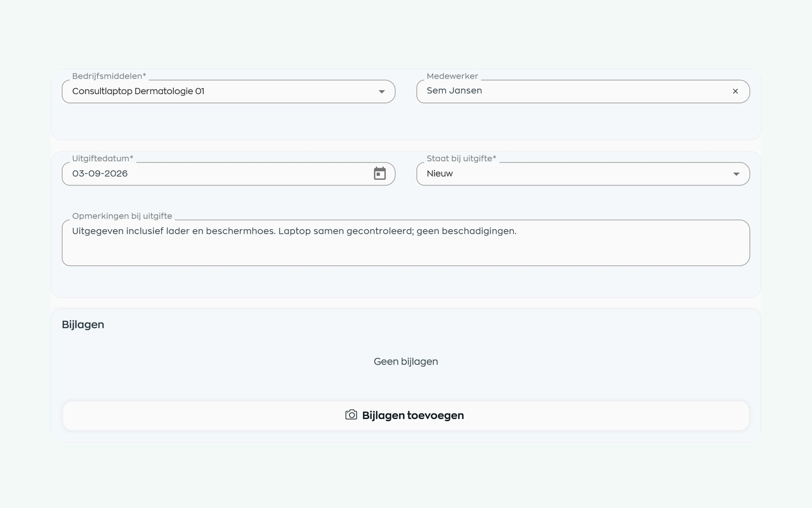Click the 'Nieuw' selected value
Viewport: 812px width, 508px height.
(x=440, y=173)
